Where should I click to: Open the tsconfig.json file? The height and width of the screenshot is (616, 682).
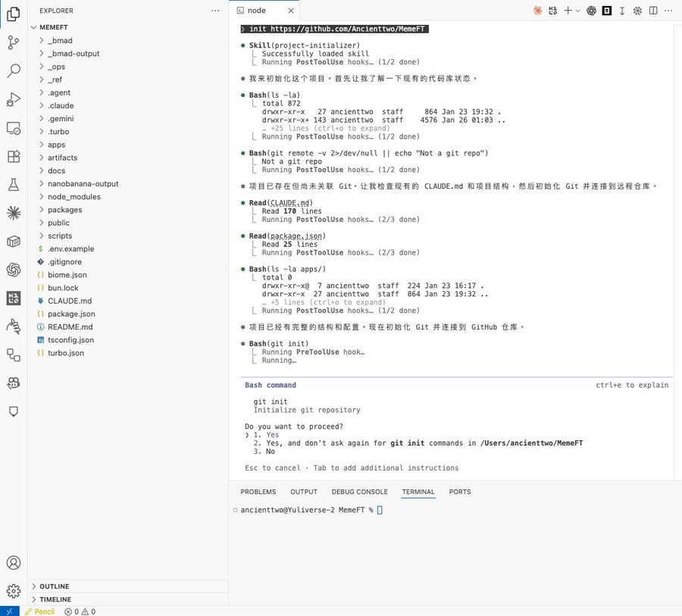[x=128, y=339]
